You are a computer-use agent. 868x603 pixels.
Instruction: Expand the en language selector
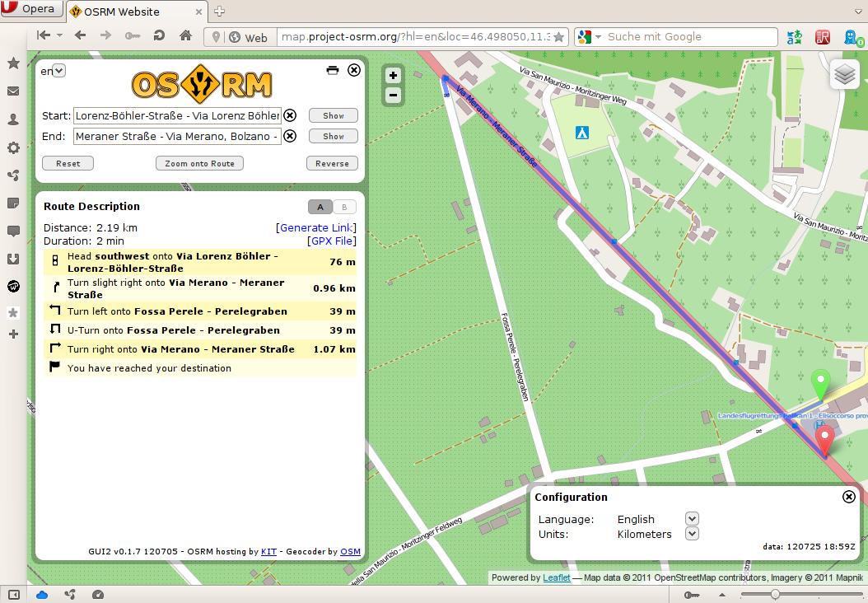[x=54, y=71]
